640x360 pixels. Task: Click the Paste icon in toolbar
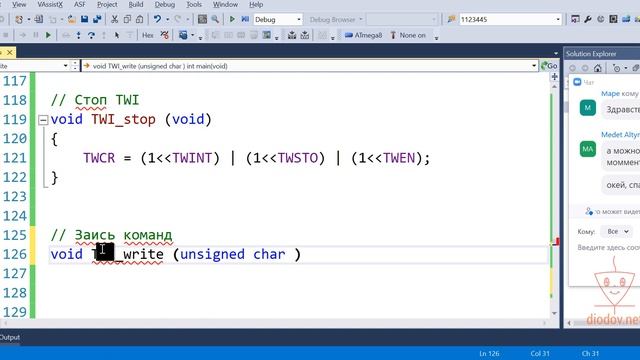140,19
